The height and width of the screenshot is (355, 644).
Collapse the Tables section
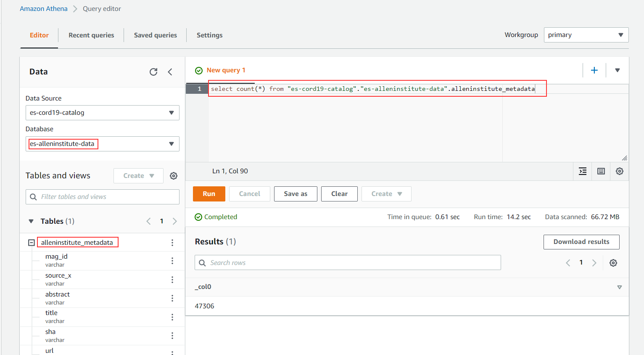[x=31, y=221]
